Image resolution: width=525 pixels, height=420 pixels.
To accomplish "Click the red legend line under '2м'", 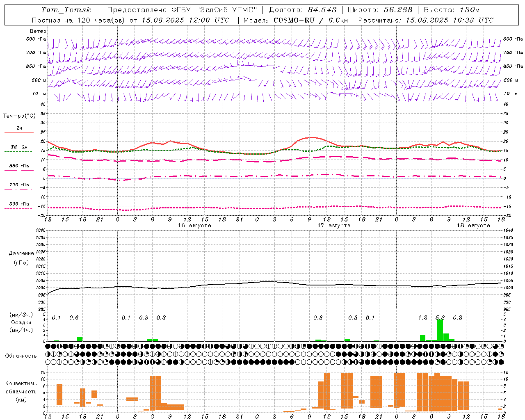I will (x=19, y=133).
